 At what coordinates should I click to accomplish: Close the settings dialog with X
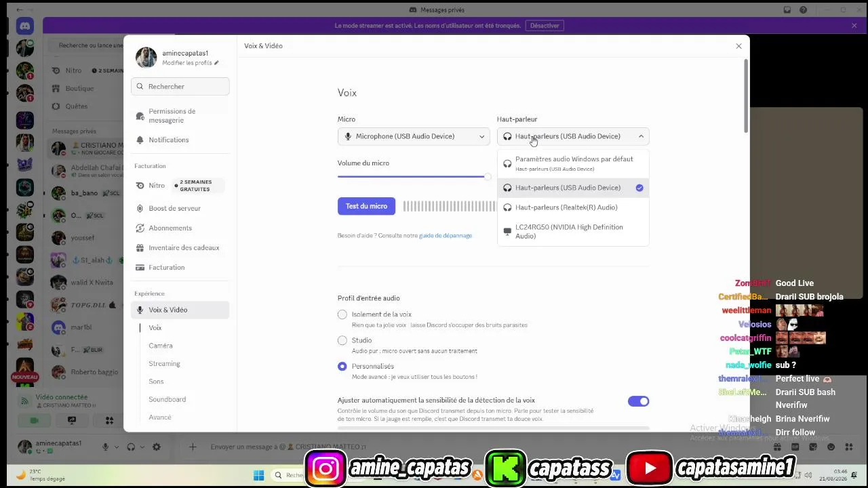[738, 46]
